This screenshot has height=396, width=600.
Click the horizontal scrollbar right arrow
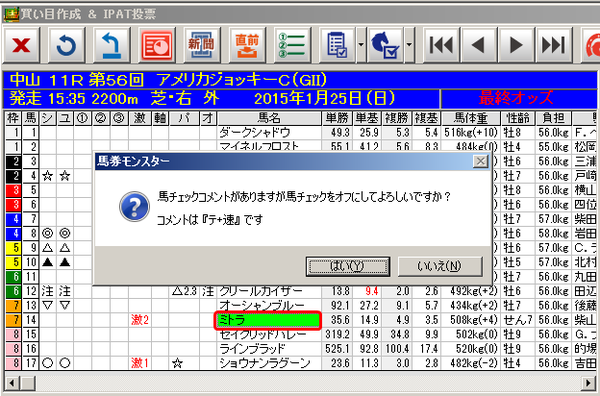588,383
